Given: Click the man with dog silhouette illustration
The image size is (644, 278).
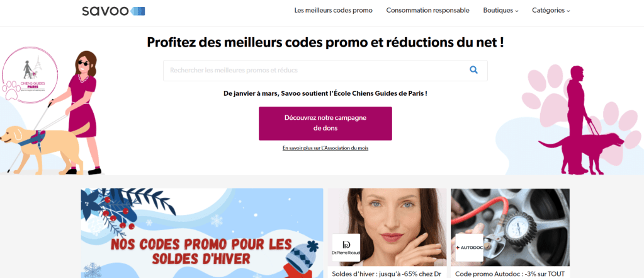Looking at the screenshot, I should tap(581, 120).
